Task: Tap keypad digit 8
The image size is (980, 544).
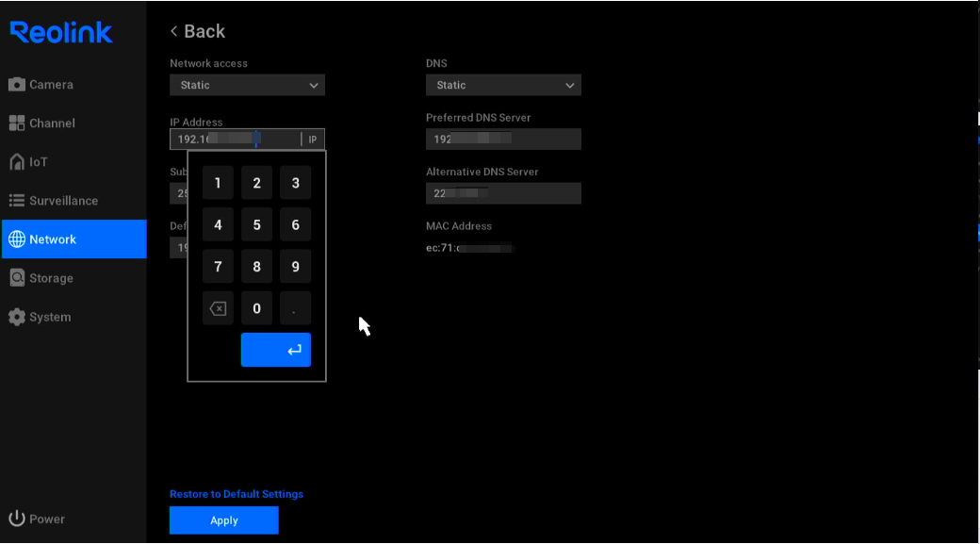Action: (257, 267)
